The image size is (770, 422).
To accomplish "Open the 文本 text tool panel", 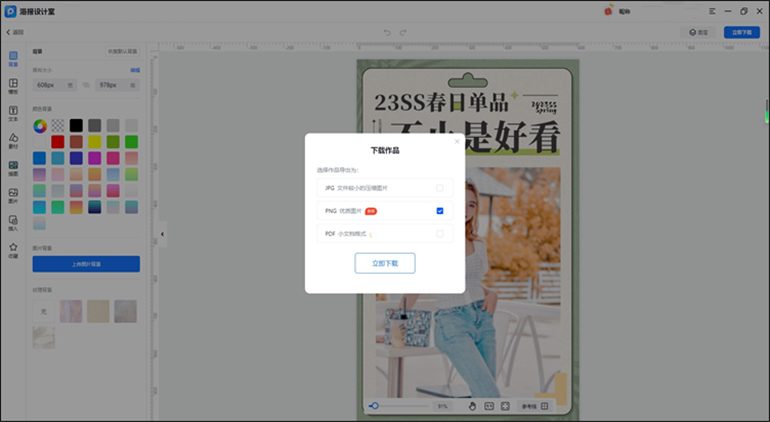I will [13, 114].
